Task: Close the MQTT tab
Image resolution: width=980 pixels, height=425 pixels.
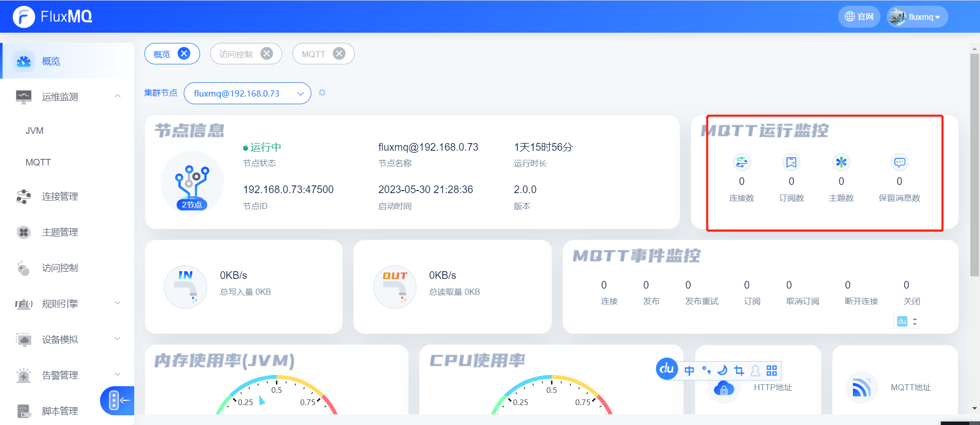Action: click(x=339, y=54)
